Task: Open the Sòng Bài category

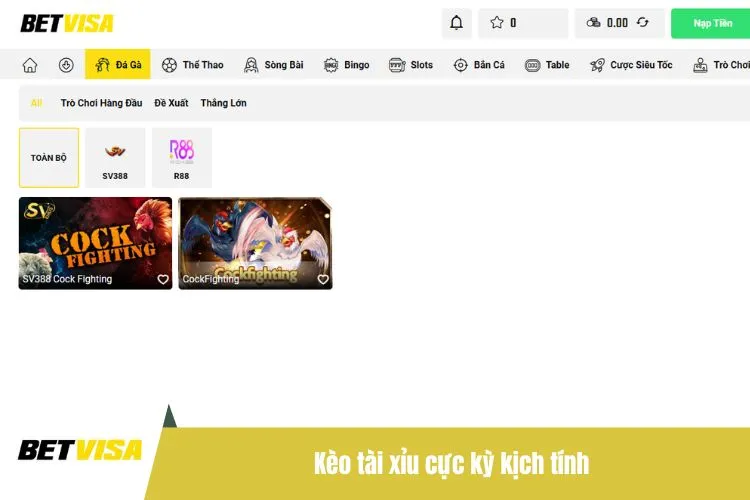Action: pyautogui.click(x=274, y=65)
